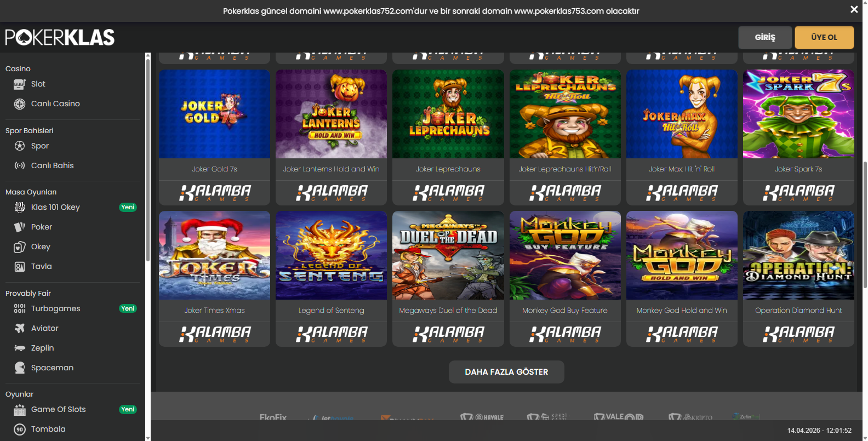The width and height of the screenshot is (868, 441).
Task: Click the 'Joker Gold 7s' title text
Action: pos(214,169)
